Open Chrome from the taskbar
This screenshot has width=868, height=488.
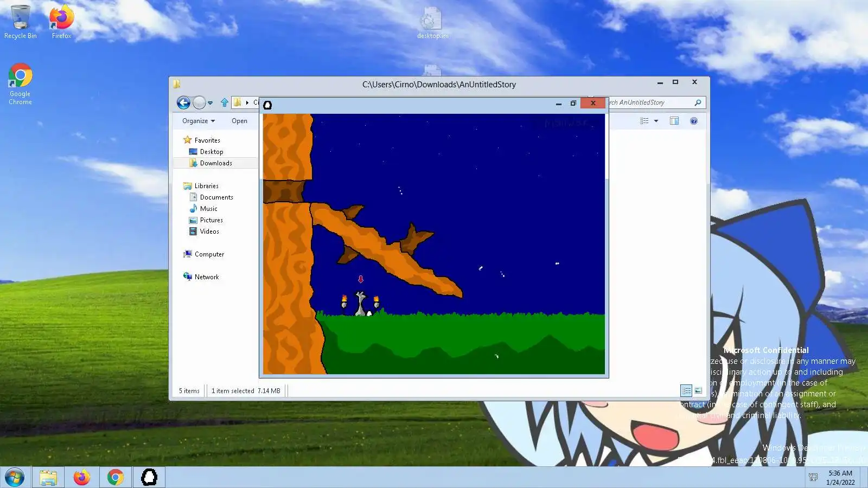coord(115,478)
